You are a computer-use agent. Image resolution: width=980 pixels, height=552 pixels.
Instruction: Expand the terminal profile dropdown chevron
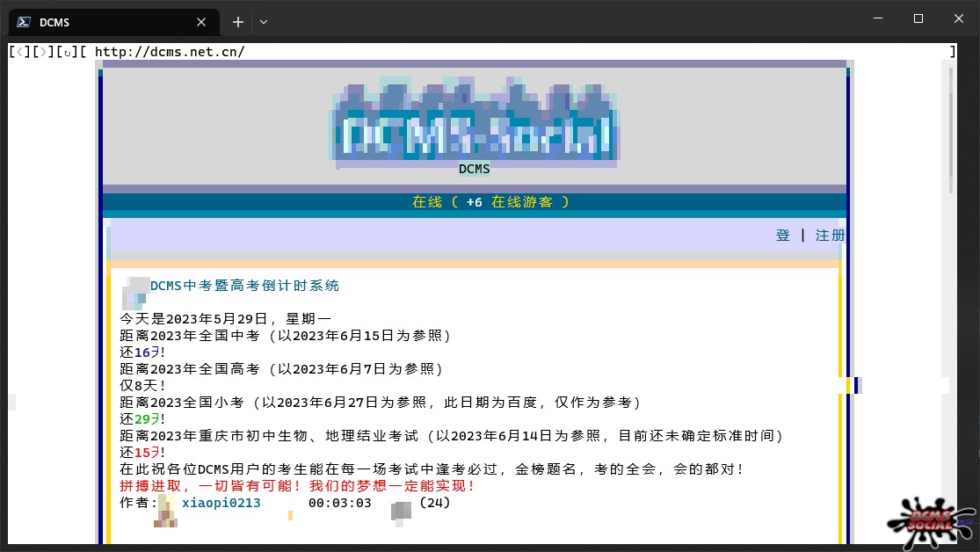(264, 22)
